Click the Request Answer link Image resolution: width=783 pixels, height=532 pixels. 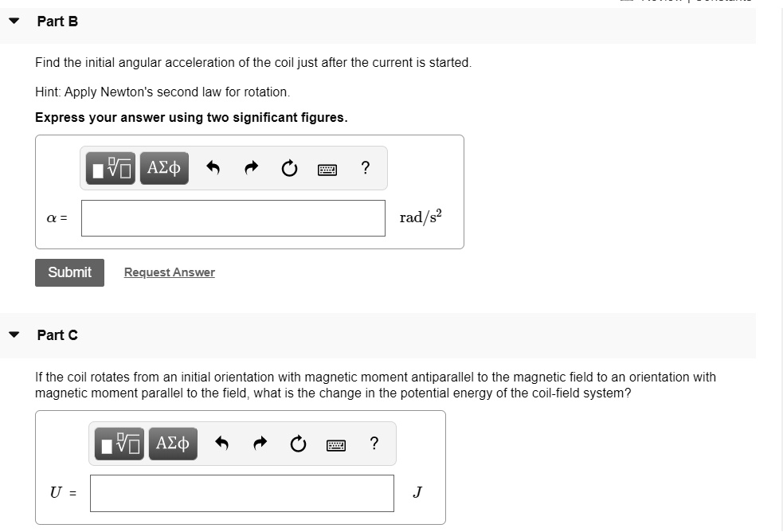click(169, 272)
